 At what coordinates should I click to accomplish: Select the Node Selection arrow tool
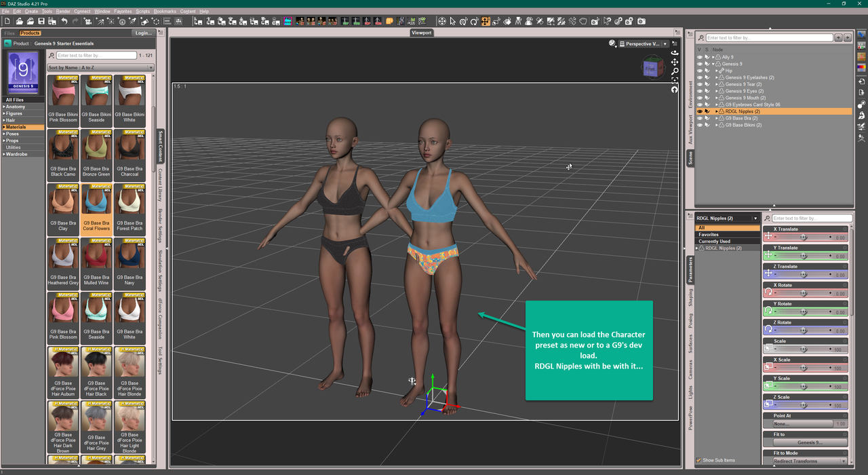click(x=452, y=21)
